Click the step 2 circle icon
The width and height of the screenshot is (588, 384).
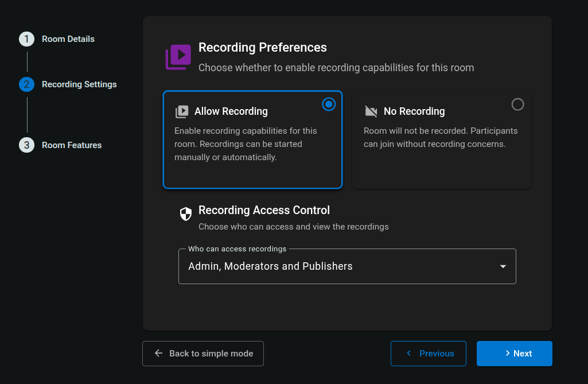[x=26, y=84]
